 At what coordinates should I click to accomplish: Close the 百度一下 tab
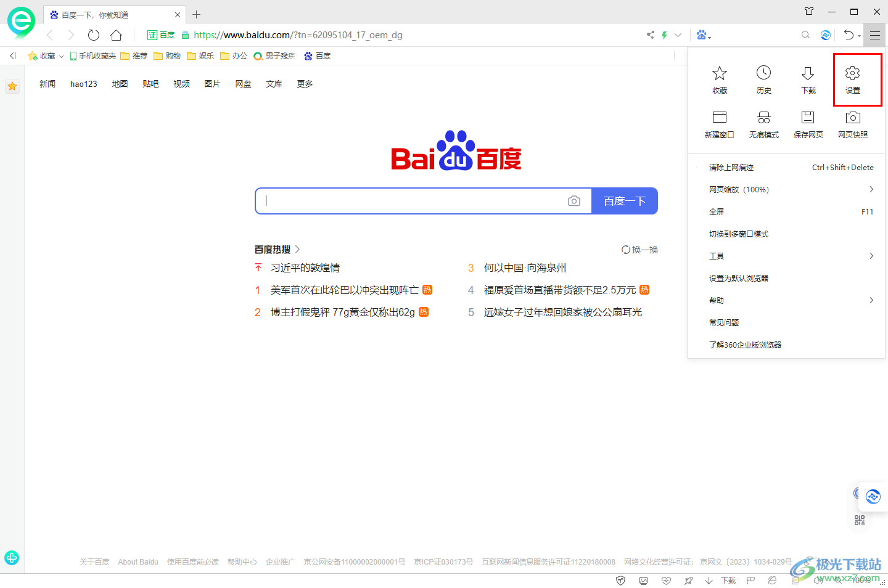coord(178,15)
